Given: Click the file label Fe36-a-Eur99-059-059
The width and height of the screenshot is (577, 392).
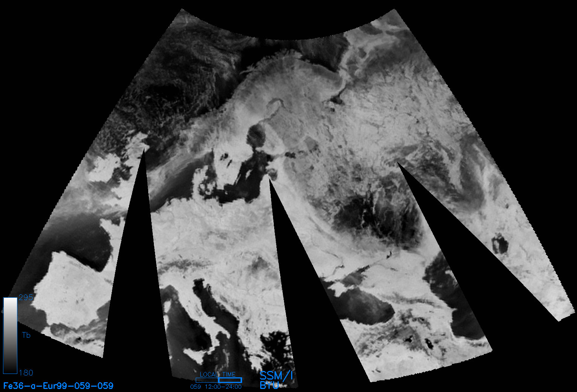Looking at the screenshot, I should (58, 386).
